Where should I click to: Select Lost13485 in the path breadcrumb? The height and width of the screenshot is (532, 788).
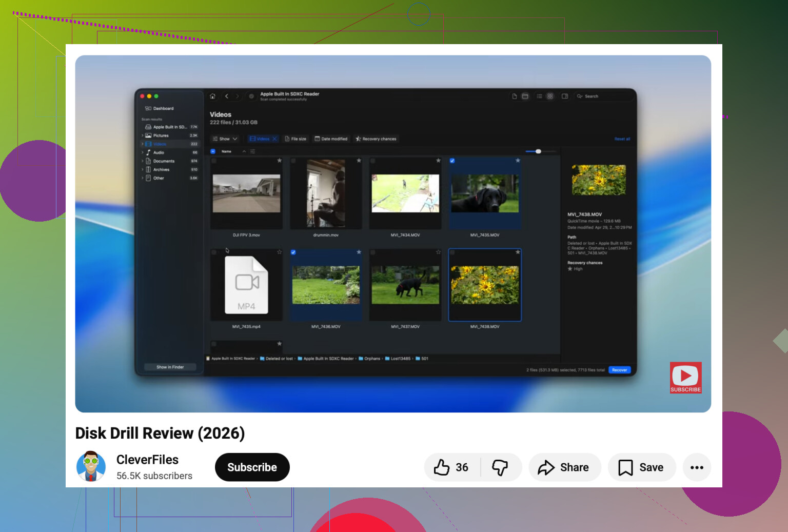[x=398, y=359]
